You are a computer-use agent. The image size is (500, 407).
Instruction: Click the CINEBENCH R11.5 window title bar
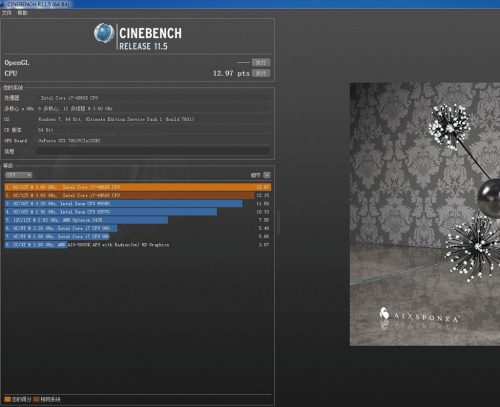coord(250,4)
